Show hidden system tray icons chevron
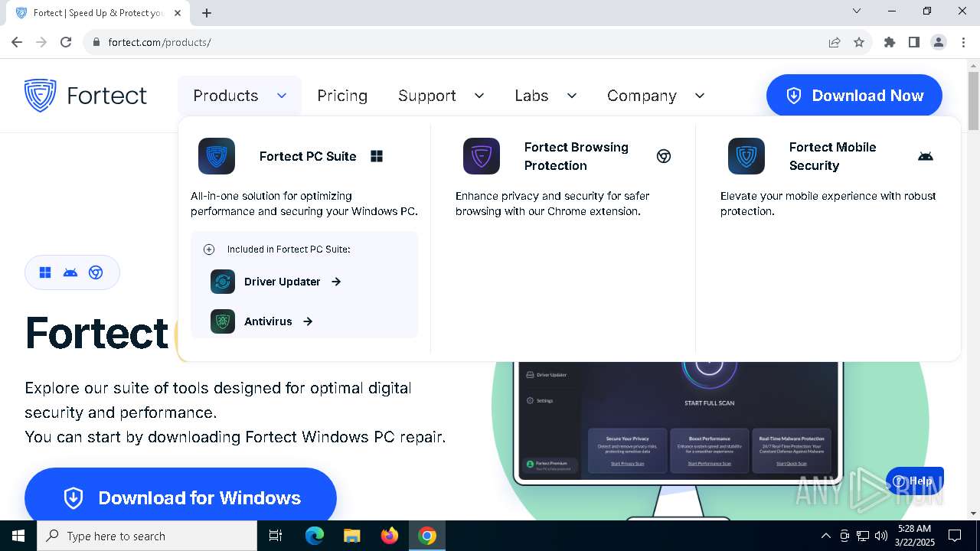The image size is (980, 551). [x=825, y=536]
